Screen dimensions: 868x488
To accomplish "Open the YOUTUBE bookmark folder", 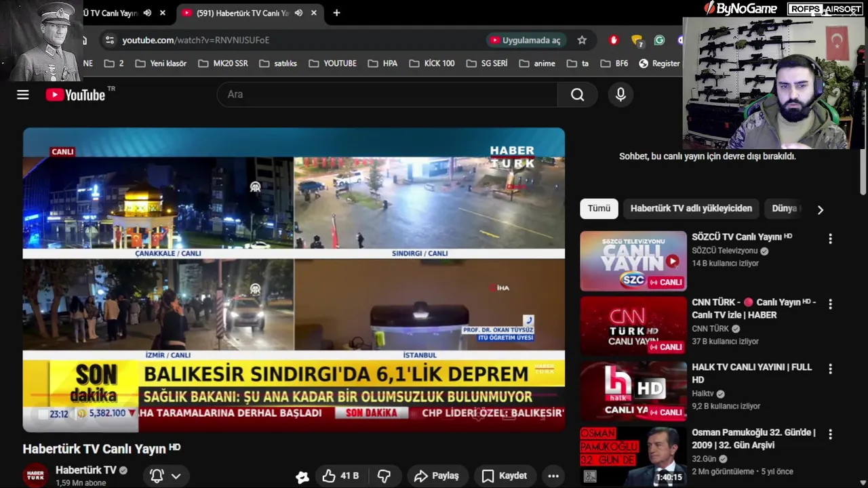I will click(332, 63).
